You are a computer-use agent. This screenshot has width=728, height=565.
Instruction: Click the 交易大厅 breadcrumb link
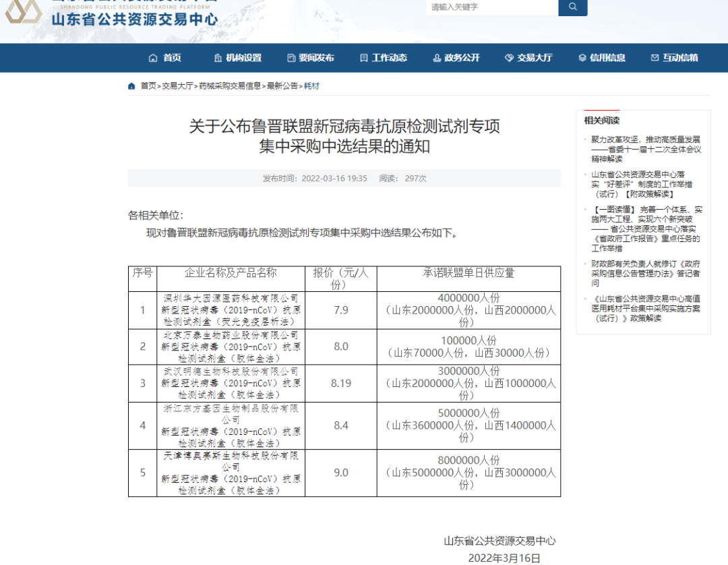coord(177,86)
